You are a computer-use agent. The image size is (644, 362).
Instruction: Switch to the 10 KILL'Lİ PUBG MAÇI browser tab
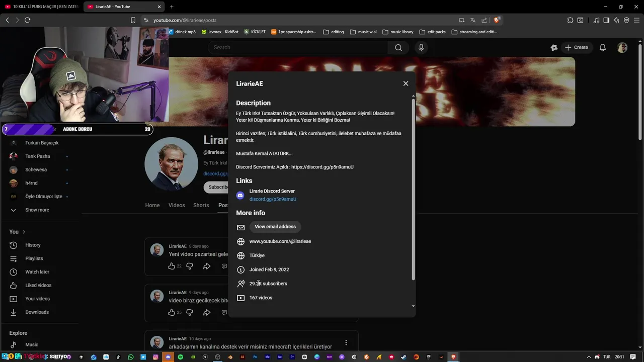[x=41, y=7]
